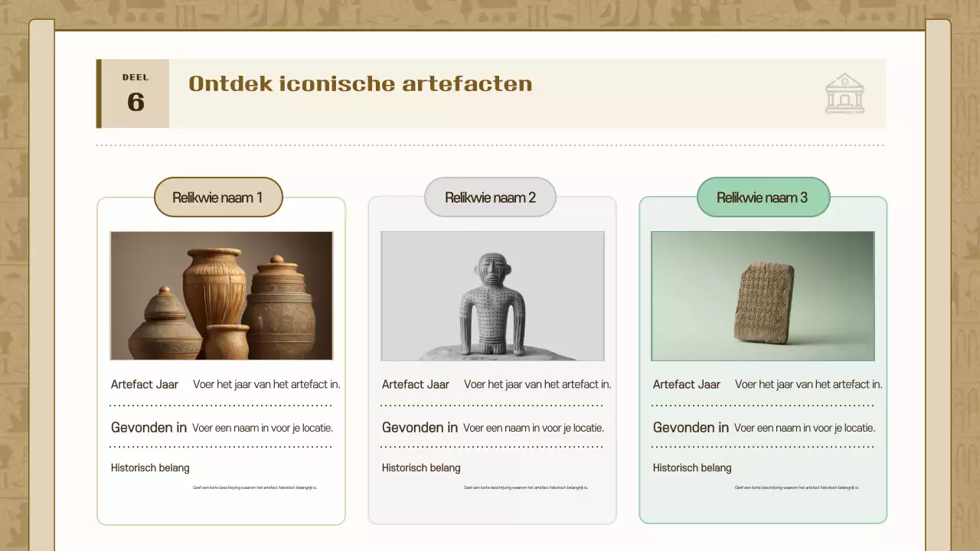
Task: Click the clay tablet photo
Action: click(763, 295)
